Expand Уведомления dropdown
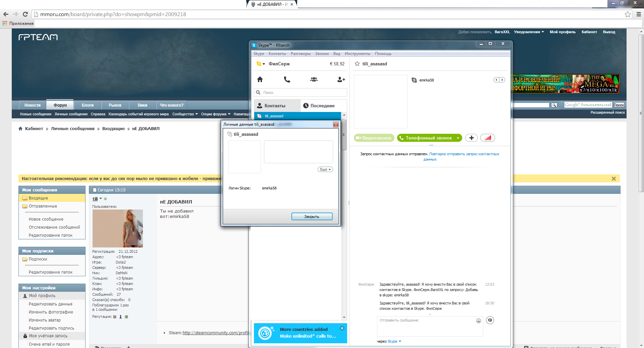 click(x=529, y=32)
